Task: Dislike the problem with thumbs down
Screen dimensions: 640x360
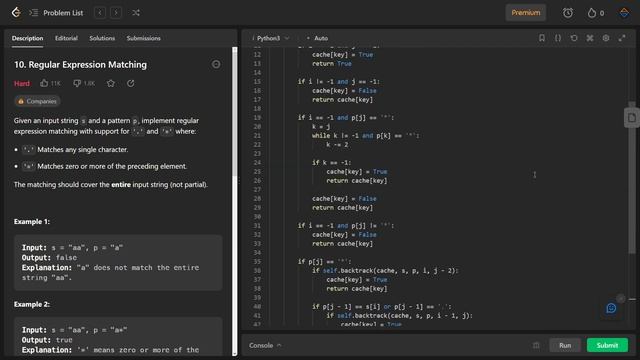Action: [x=84, y=83]
